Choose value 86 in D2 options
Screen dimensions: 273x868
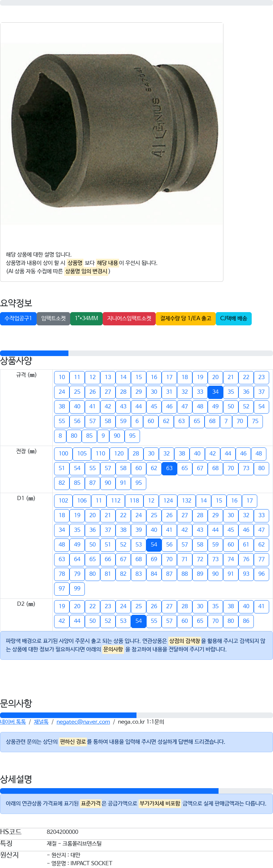point(246,621)
